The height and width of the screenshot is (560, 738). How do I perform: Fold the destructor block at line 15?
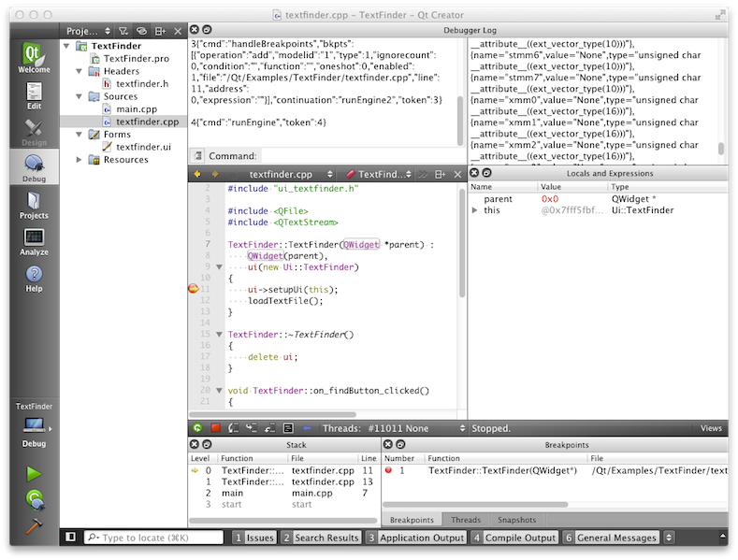click(x=219, y=334)
